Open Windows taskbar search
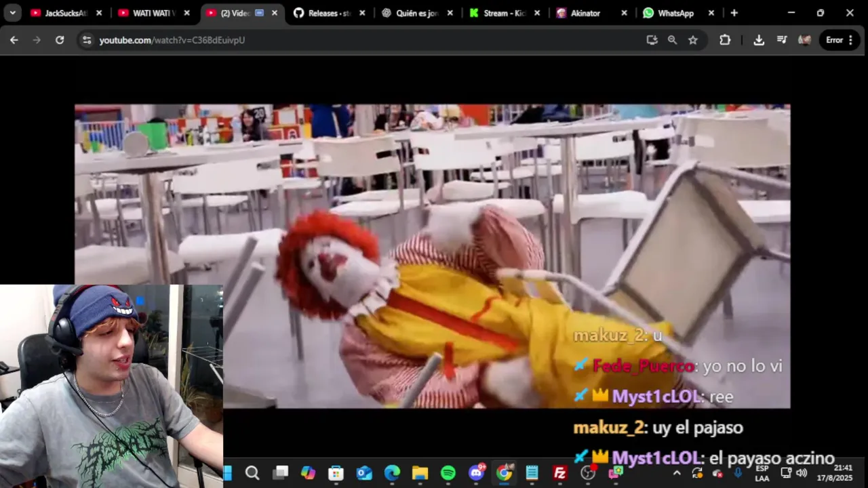 (252, 473)
